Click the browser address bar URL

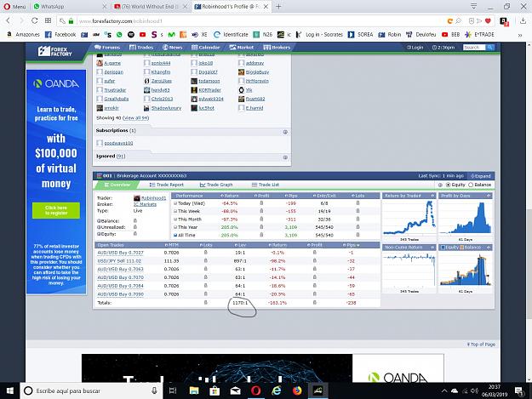tap(121, 21)
